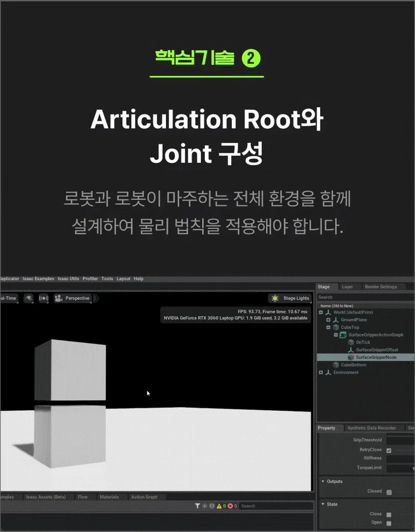Click the GroundPlane xform axis icon
415x532 pixels.
click(x=336, y=319)
